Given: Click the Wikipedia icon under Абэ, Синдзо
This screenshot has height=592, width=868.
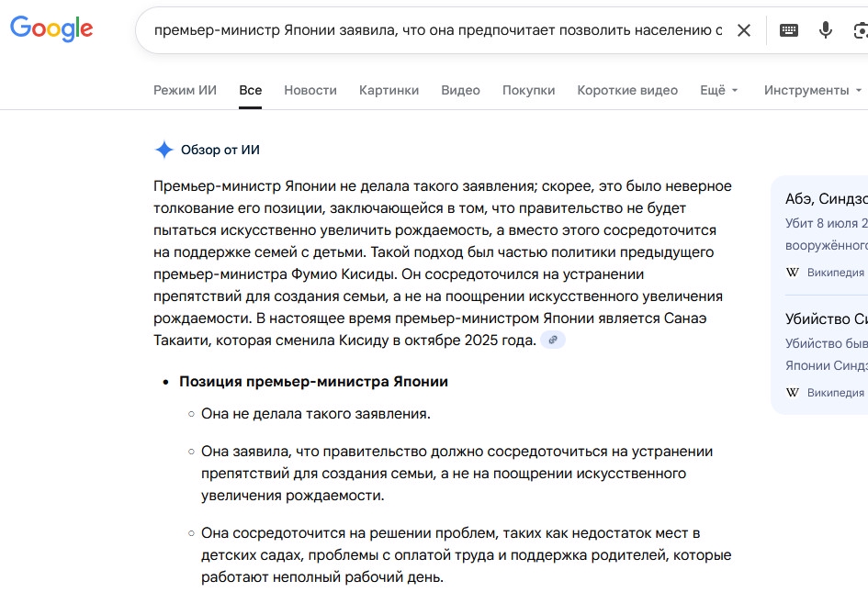Looking at the screenshot, I should pos(793,273).
